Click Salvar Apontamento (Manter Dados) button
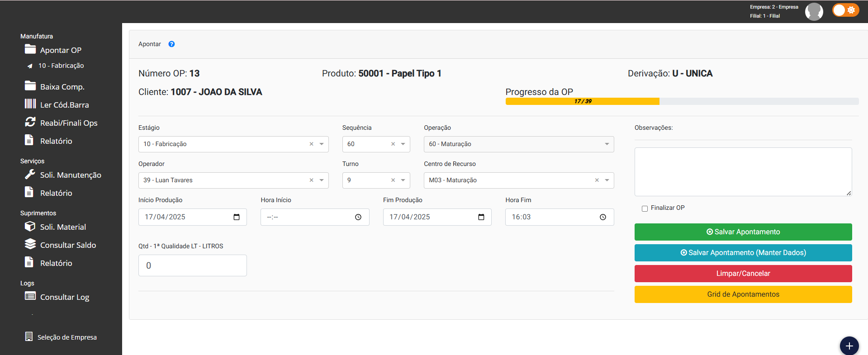 point(743,253)
